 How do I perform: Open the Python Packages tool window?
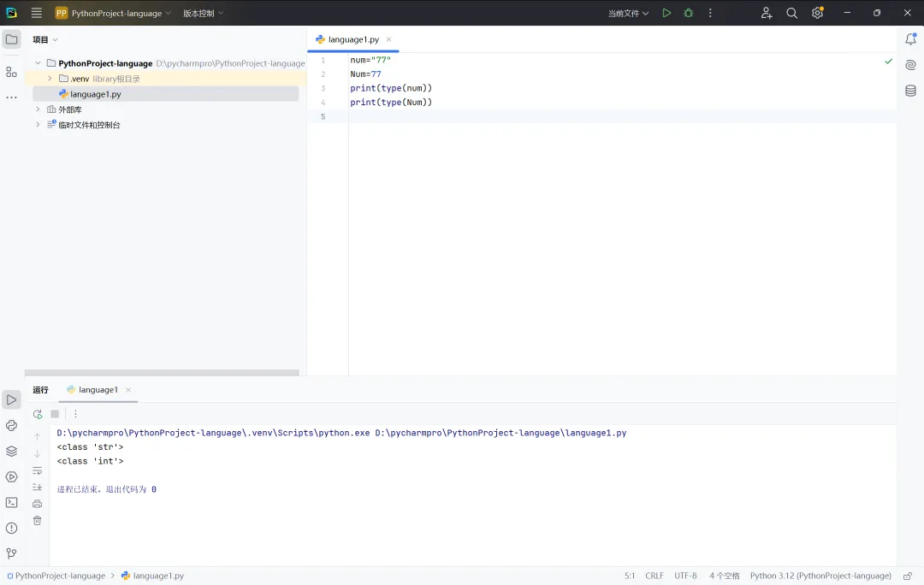click(11, 425)
